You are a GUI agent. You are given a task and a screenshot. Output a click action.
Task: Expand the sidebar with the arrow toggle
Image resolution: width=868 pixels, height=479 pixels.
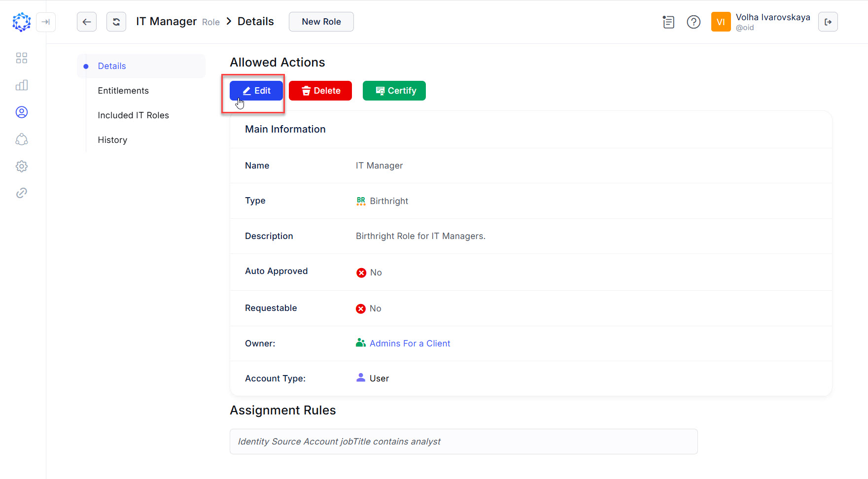coord(46,22)
